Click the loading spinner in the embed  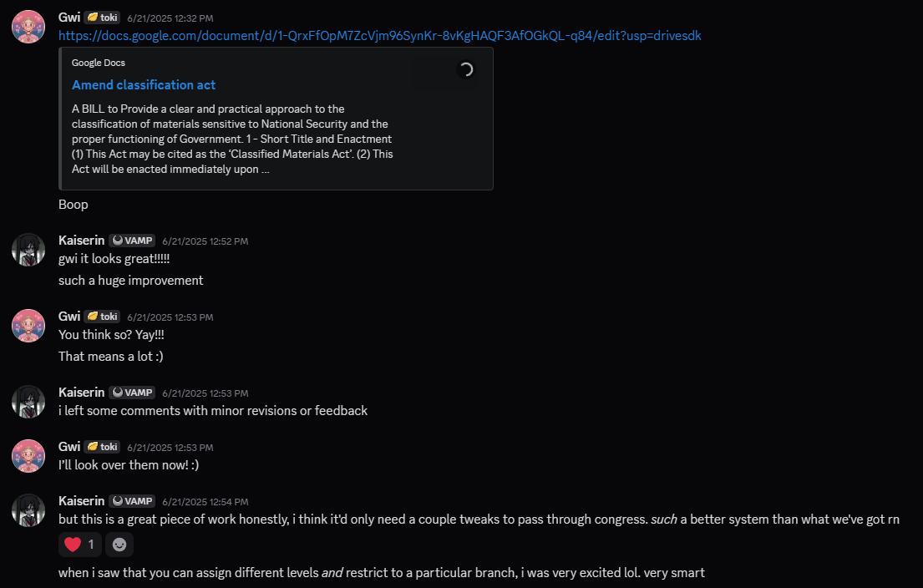pyautogui.click(x=466, y=69)
